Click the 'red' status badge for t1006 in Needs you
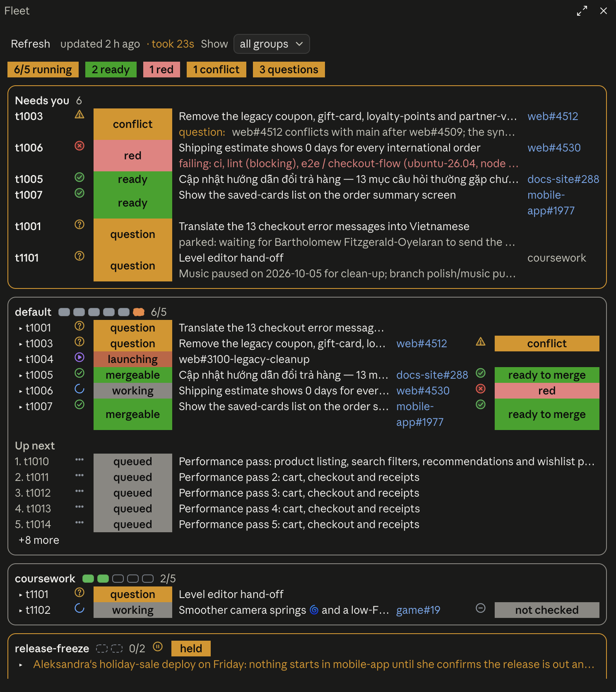 [133, 156]
